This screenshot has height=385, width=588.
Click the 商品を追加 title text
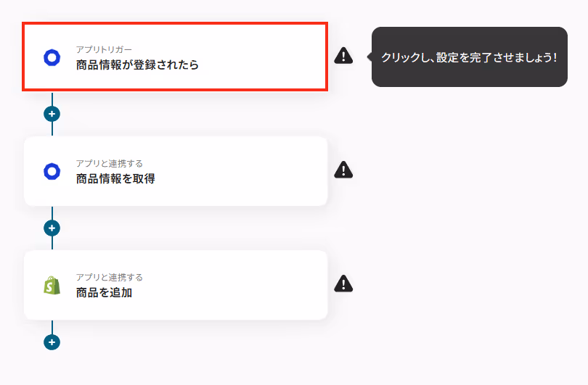pyautogui.click(x=104, y=292)
